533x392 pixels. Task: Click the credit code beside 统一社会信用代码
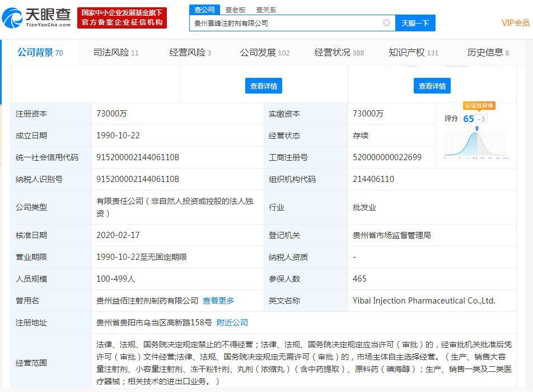pyautogui.click(x=138, y=157)
